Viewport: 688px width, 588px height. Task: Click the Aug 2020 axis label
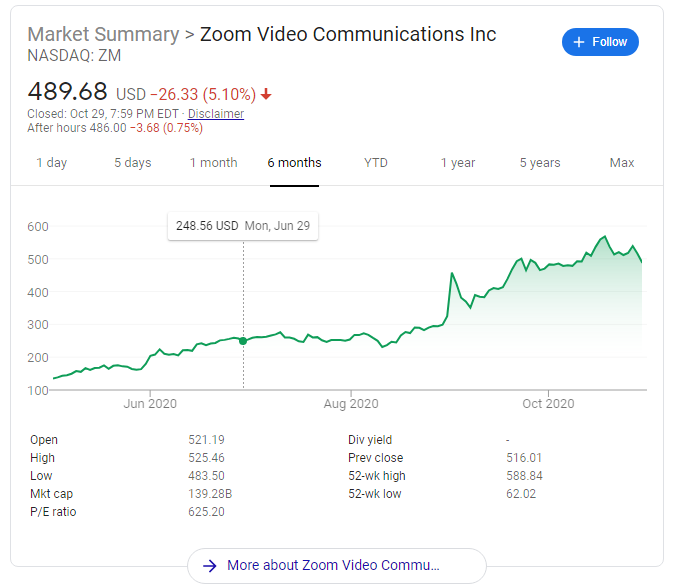pos(352,404)
